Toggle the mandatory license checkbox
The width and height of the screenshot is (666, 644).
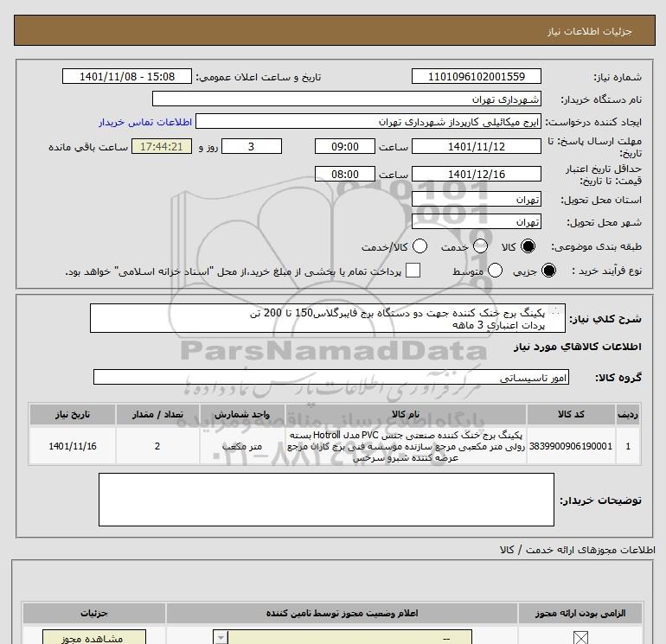click(580, 638)
